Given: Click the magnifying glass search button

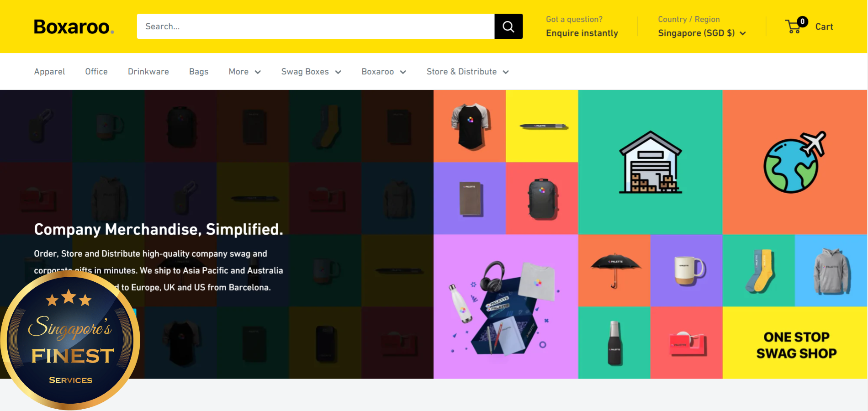Looking at the screenshot, I should click(x=508, y=26).
